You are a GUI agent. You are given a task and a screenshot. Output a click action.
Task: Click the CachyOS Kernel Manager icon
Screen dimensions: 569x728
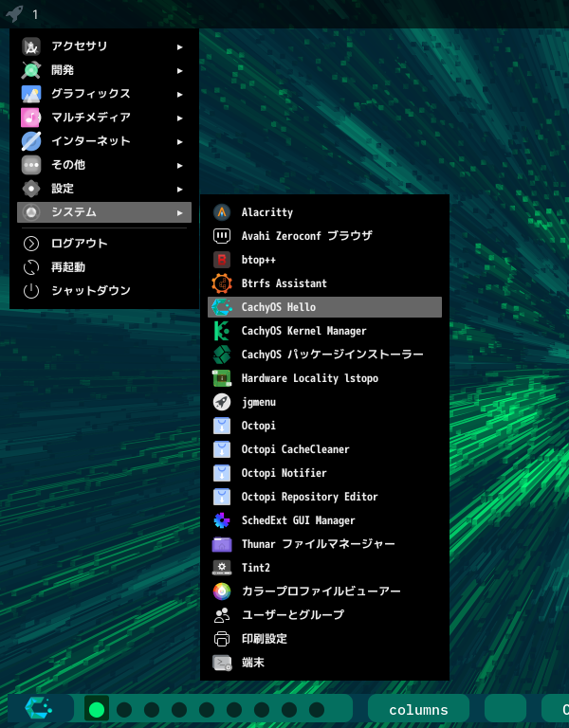click(222, 331)
